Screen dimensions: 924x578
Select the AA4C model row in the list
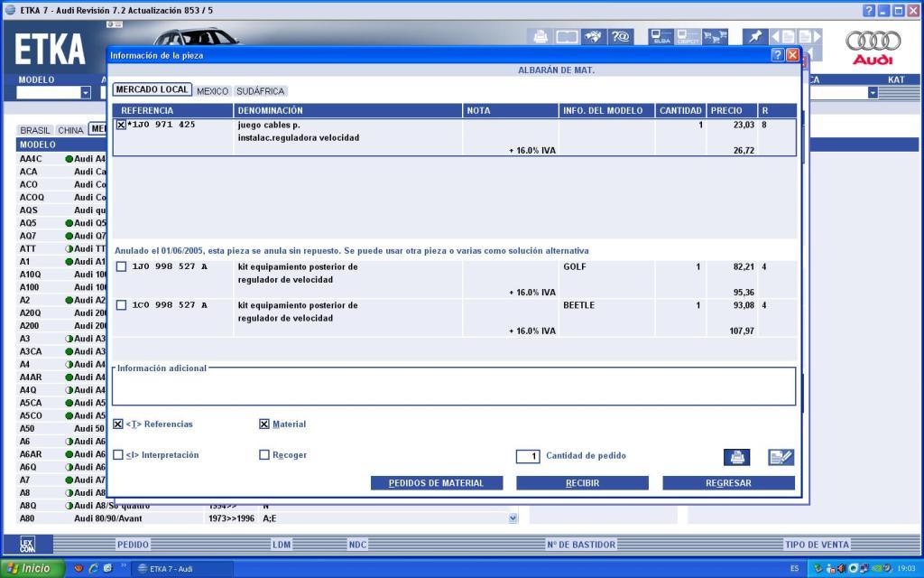pyautogui.click(x=62, y=159)
